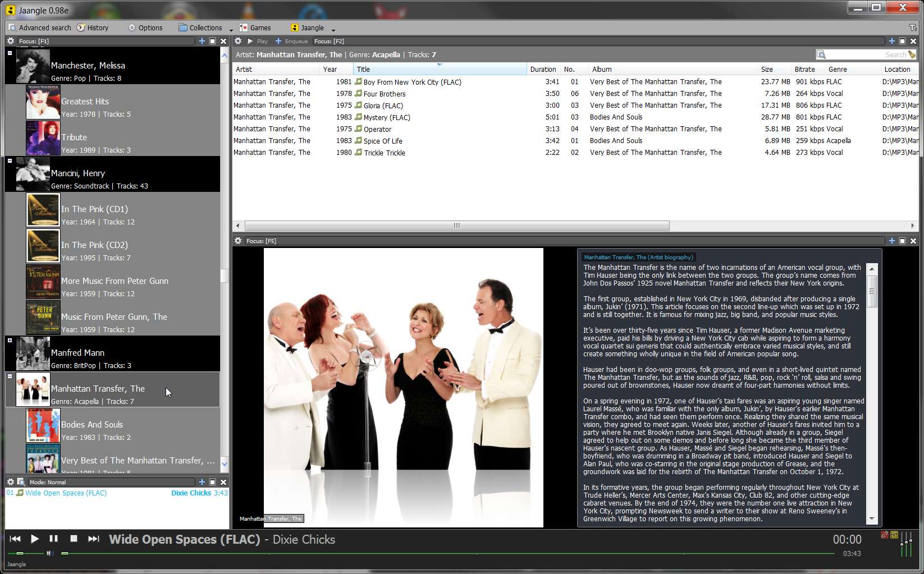The image size is (924, 574).
Task: Skip to the next track
Action: click(x=93, y=539)
